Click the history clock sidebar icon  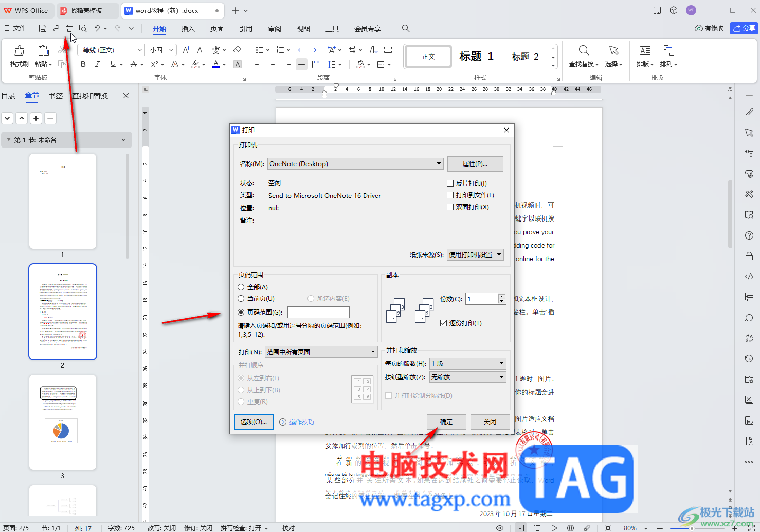[749, 359]
